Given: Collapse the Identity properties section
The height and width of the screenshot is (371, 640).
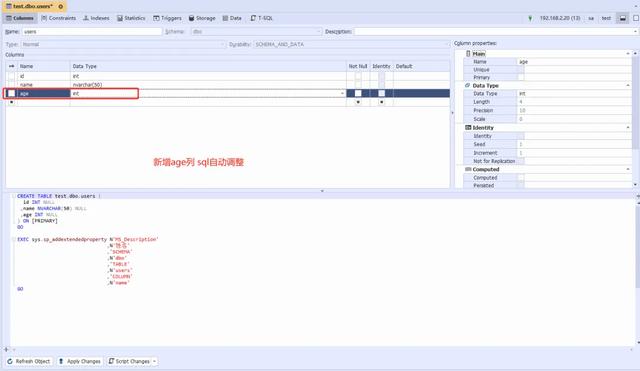Looking at the screenshot, I should pyautogui.click(x=628, y=128).
